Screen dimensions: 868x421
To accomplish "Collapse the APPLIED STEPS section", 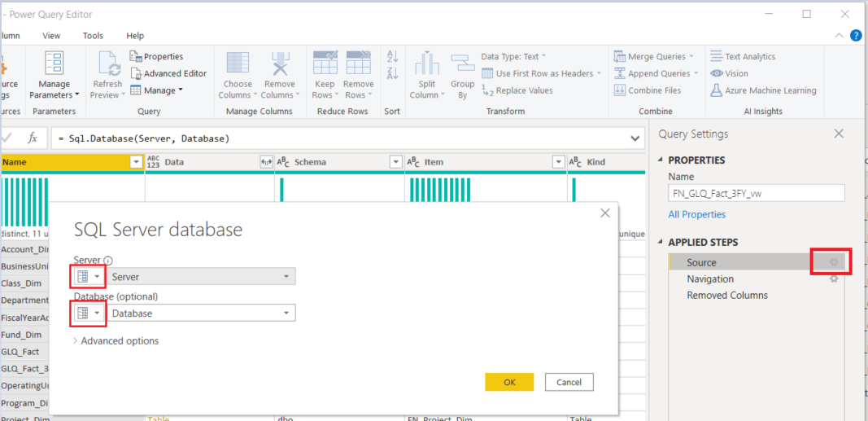I will pyautogui.click(x=661, y=243).
